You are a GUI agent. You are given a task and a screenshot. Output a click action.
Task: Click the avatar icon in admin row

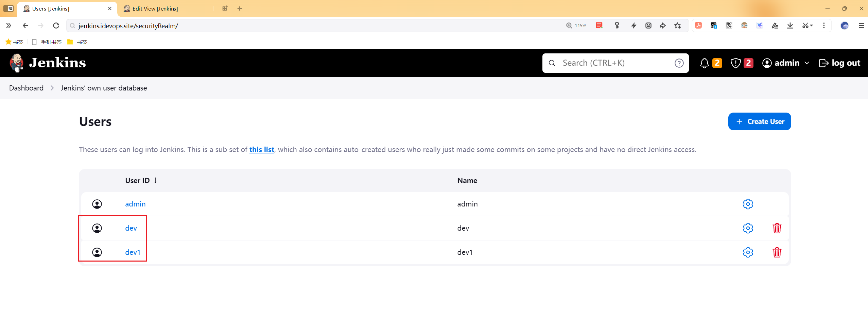97,204
